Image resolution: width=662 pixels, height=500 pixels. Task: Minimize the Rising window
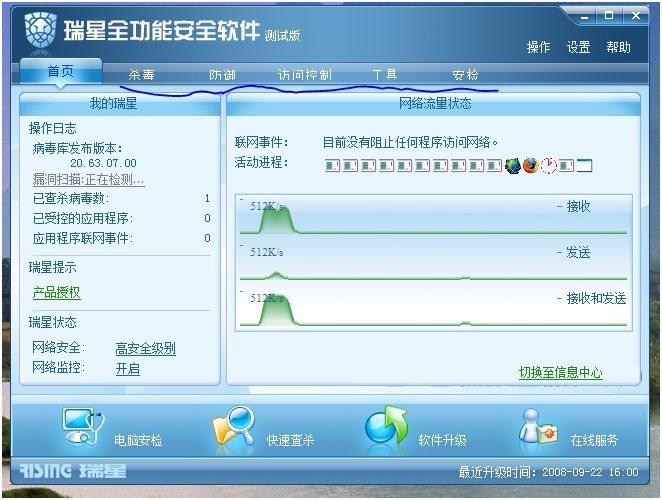coord(584,17)
